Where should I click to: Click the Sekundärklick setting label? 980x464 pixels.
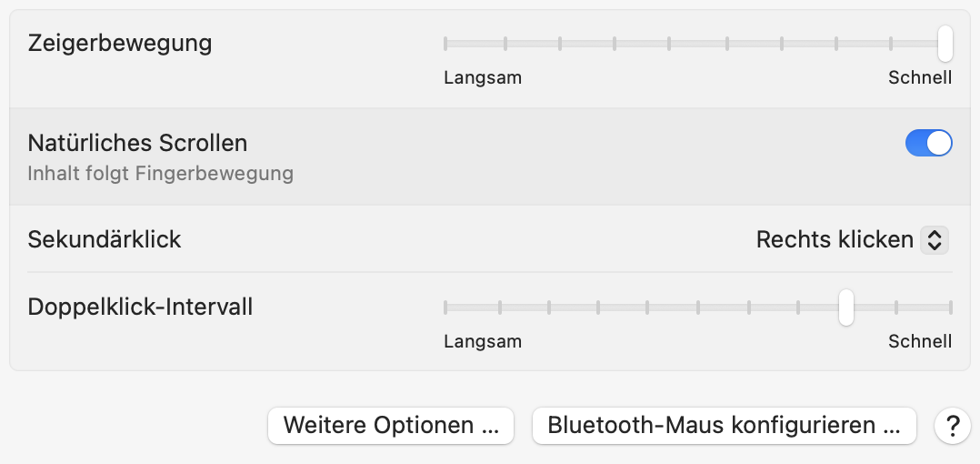105,239
